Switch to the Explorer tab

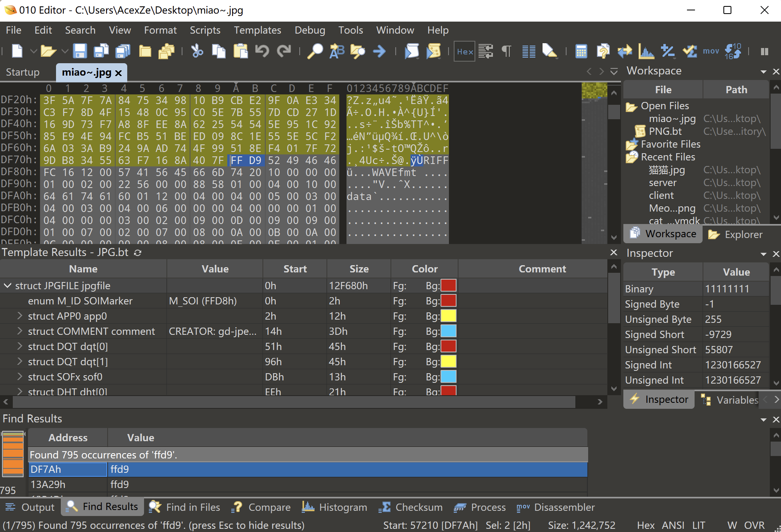point(735,234)
